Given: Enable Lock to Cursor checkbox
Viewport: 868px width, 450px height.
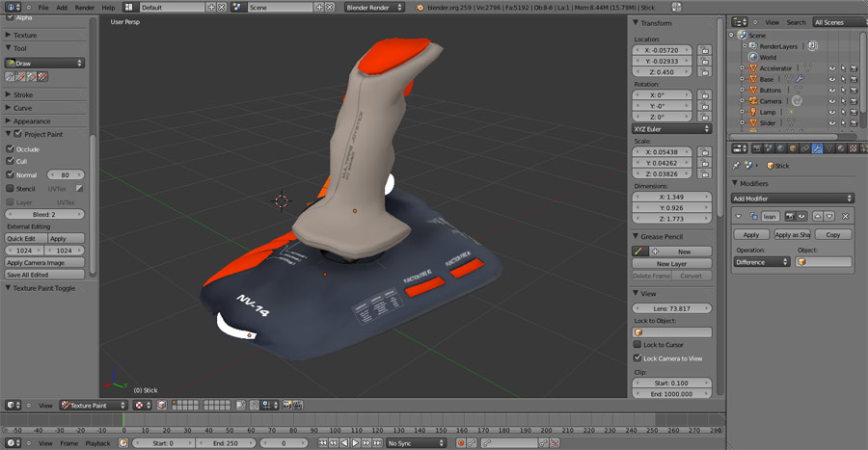Looking at the screenshot, I should click(637, 344).
